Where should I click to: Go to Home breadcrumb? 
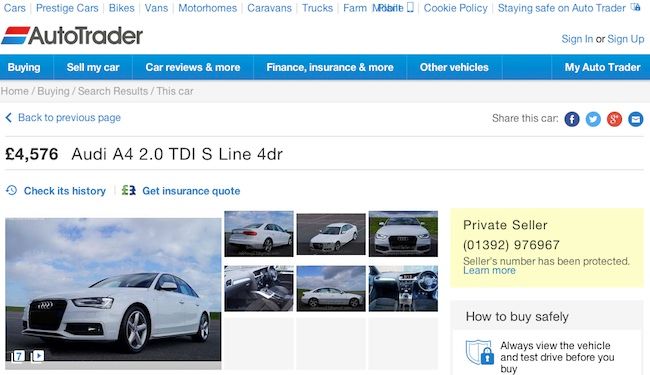tap(15, 91)
